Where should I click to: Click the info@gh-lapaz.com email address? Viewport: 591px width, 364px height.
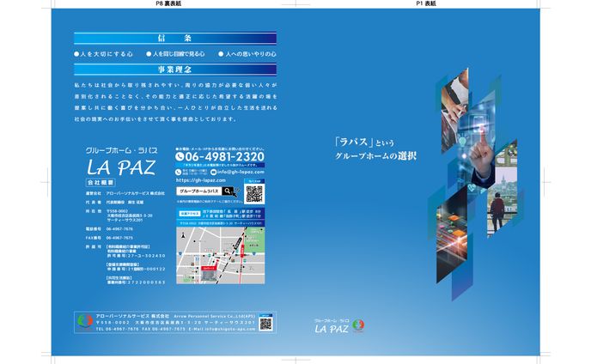click(241, 172)
